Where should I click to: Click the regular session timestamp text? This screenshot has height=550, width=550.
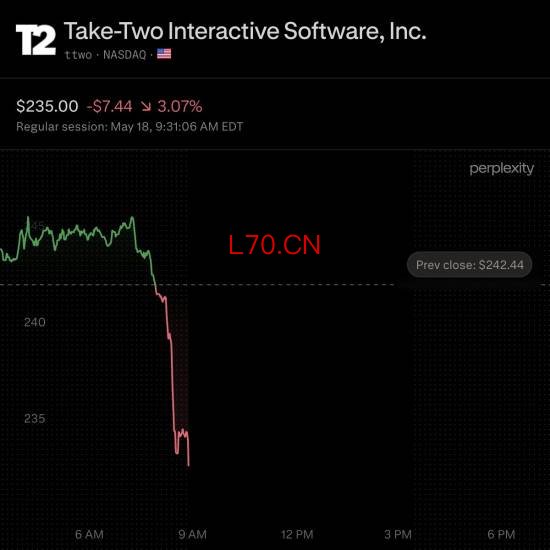(129, 127)
